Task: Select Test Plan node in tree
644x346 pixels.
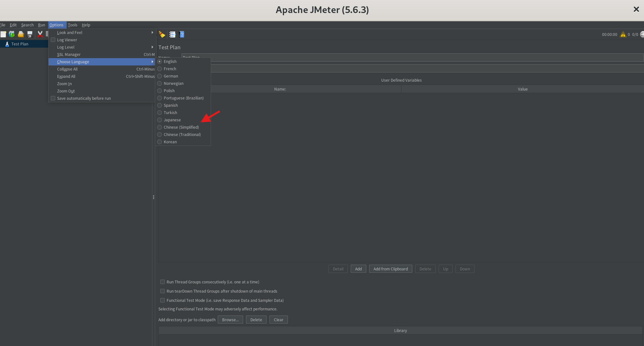Action: (x=20, y=44)
